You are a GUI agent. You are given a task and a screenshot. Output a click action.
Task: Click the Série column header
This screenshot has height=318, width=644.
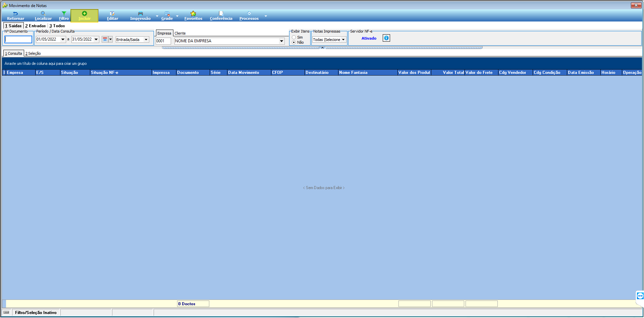click(x=218, y=73)
